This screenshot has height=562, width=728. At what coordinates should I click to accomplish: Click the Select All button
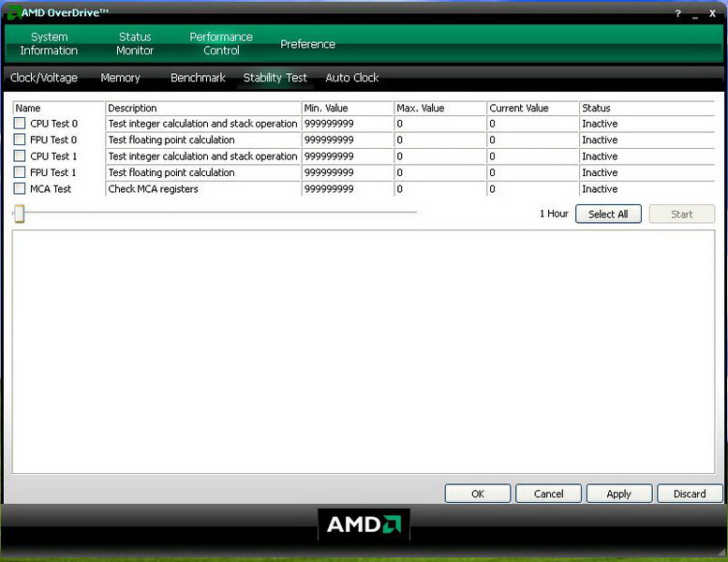pyautogui.click(x=608, y=214)
